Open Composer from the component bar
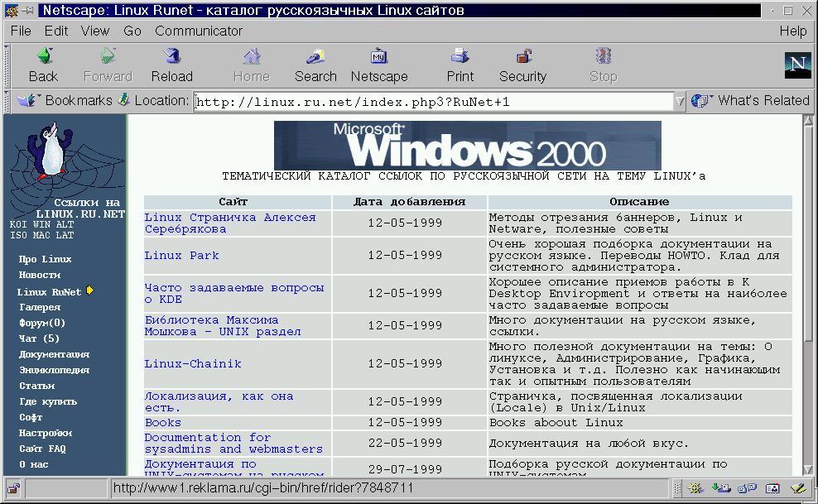Screen dimensions: 818x504 [x=799, y=488]
